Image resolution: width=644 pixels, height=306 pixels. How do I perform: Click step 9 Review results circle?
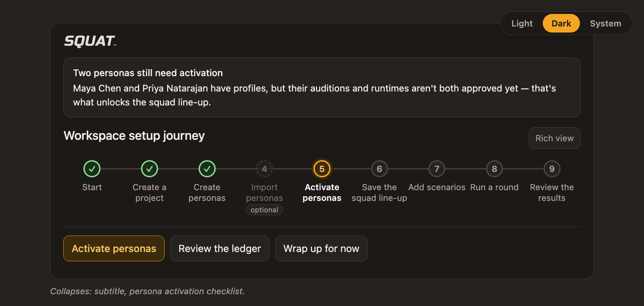click(x=552, y=169)
